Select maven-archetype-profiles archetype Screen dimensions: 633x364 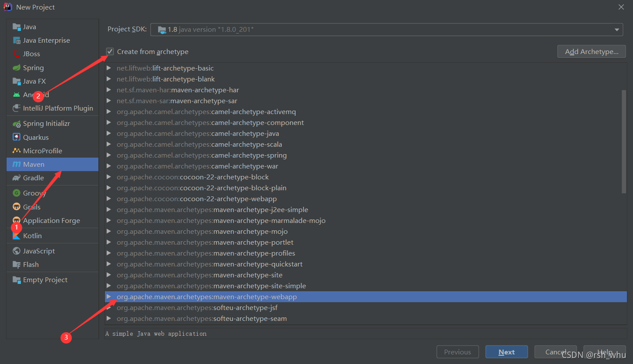(x=366, y=253)
